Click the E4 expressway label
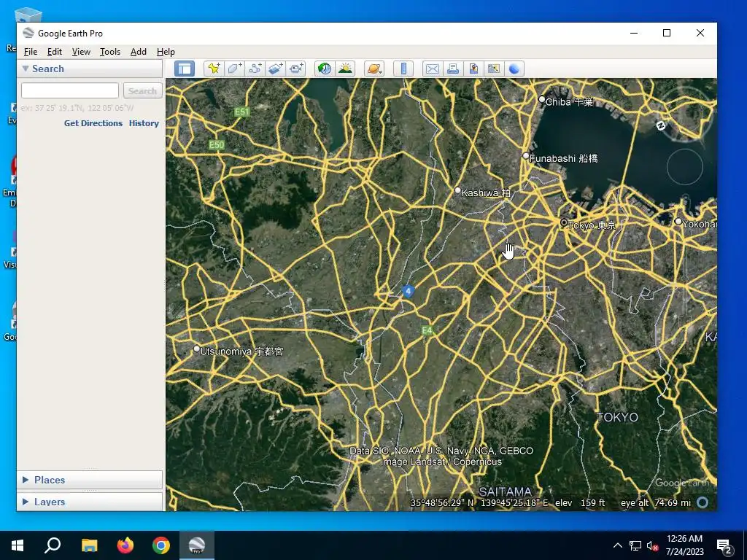The width and height of the screenshot is (747, 560). [427, 330]
